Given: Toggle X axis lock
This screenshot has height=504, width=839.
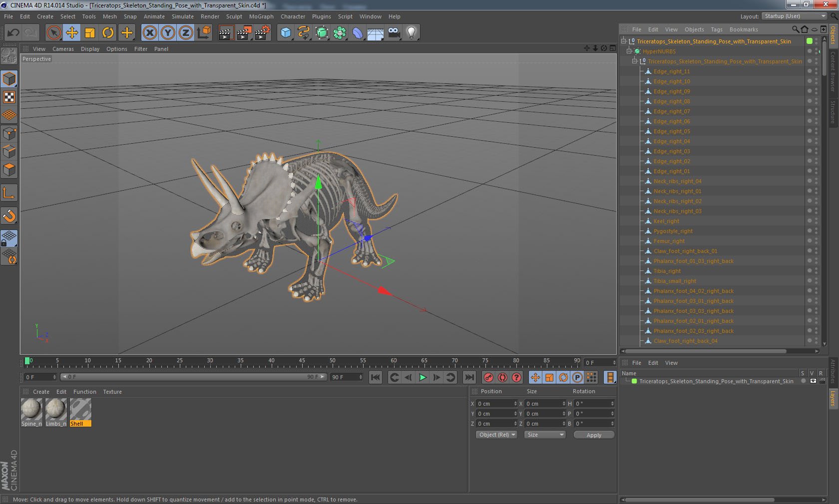Looking at the screenshot, I should click(x=150, y=33).
